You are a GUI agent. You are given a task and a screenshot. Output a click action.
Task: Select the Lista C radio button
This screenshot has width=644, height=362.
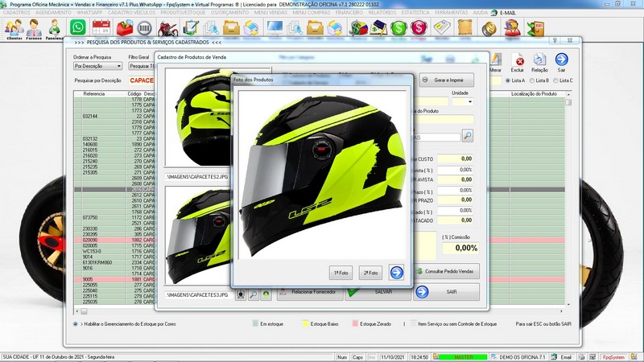coord(555,80)
